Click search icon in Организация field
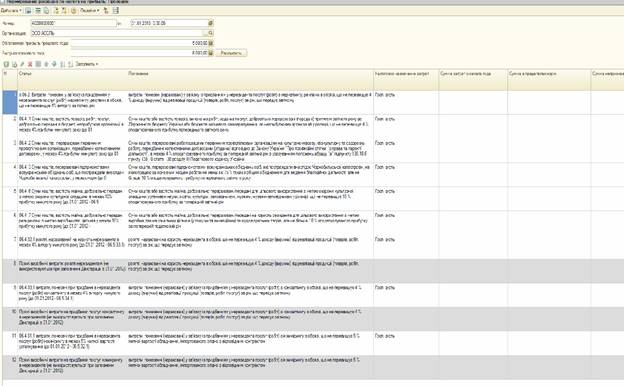The height and width of the screenshot is (386, 624). (x=211, y=33)
